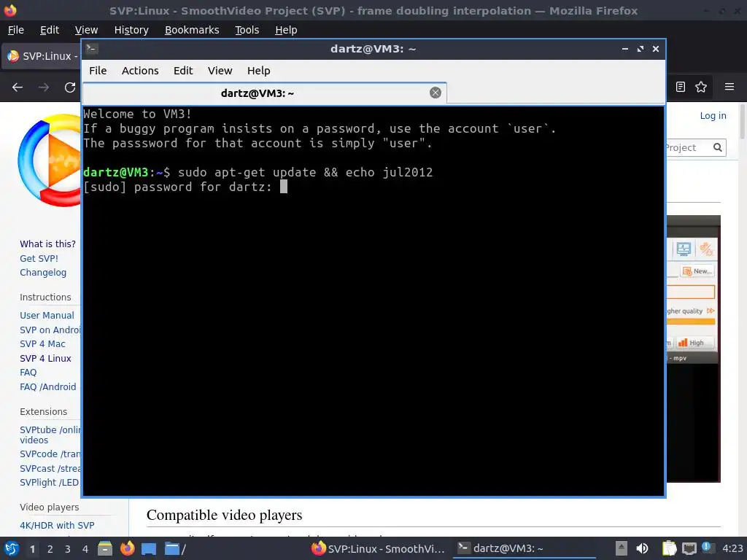Open the User Manual sidebar link
747x560 pixels.
[47, 315]
